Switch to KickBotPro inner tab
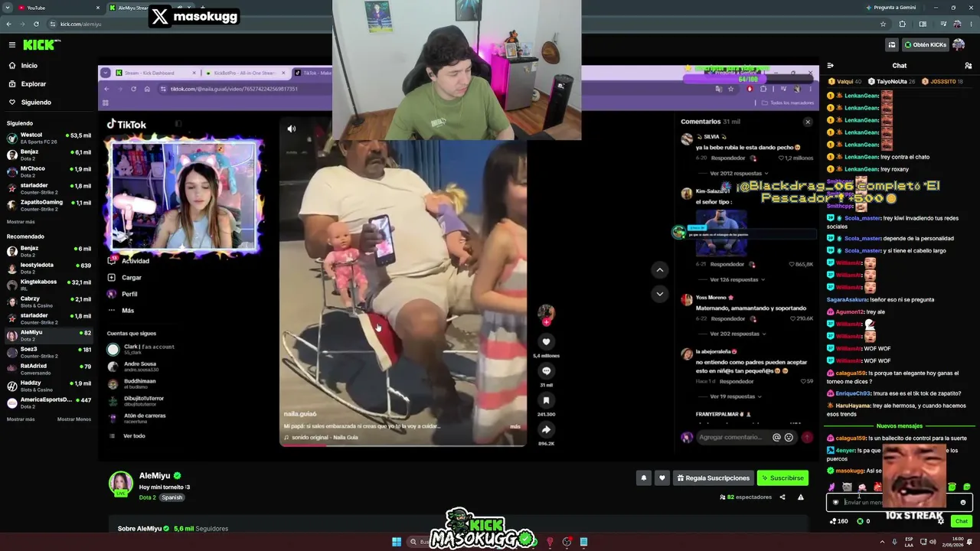This screenshot has height=551, width=980. pyautogui.click(x=243, y=73)
